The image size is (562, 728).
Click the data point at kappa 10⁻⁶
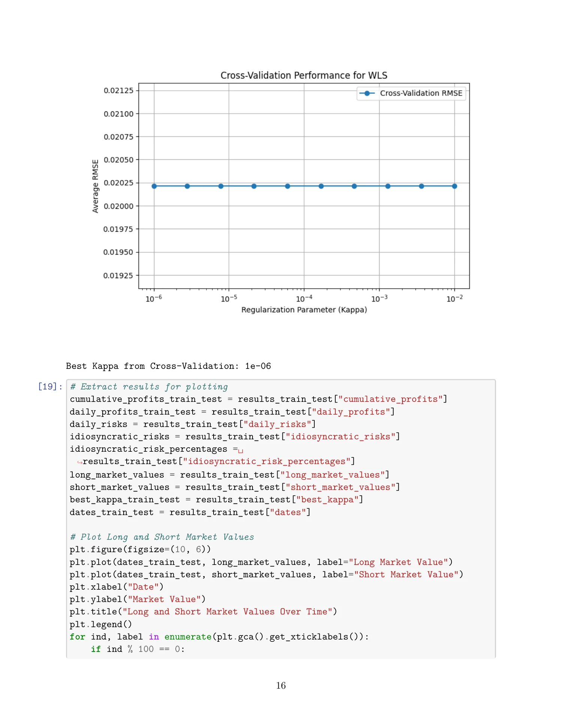point(154,186)
